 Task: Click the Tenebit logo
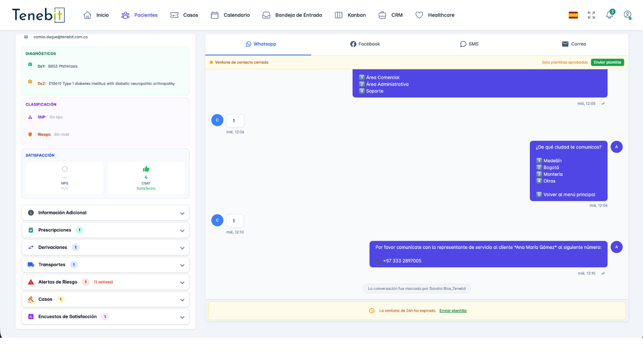(x=38, y=15)
